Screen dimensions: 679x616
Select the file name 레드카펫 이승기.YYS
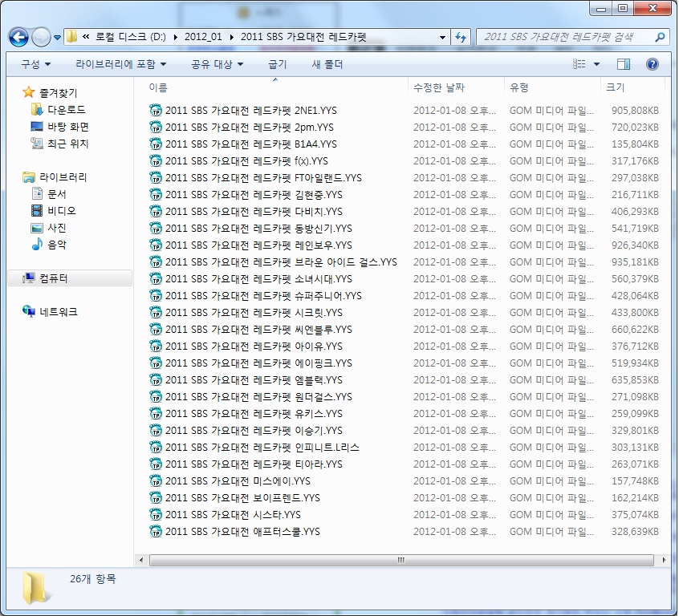[254, 430]
